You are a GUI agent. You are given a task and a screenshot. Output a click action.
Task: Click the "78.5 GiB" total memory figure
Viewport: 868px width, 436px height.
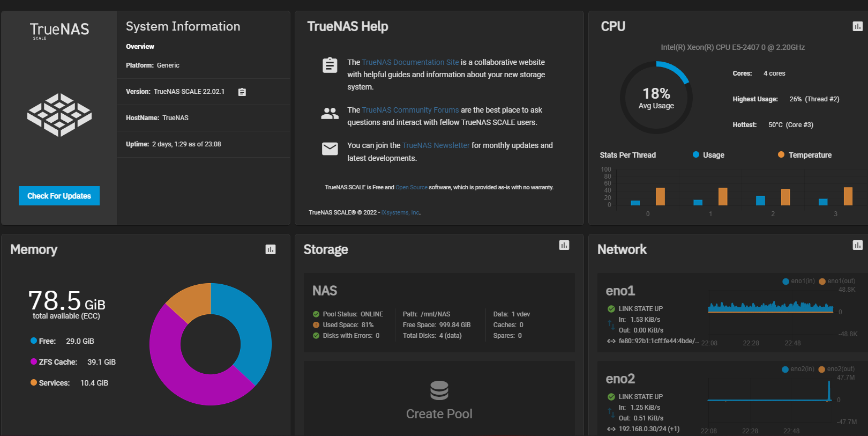[66, 300]
